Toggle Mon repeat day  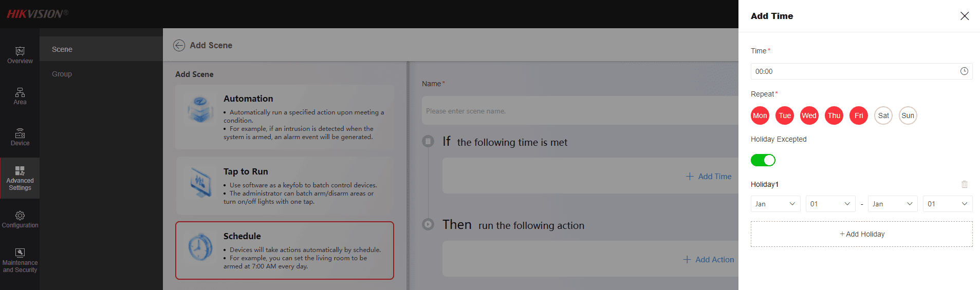pyautogui.click(x=760, y=115)
